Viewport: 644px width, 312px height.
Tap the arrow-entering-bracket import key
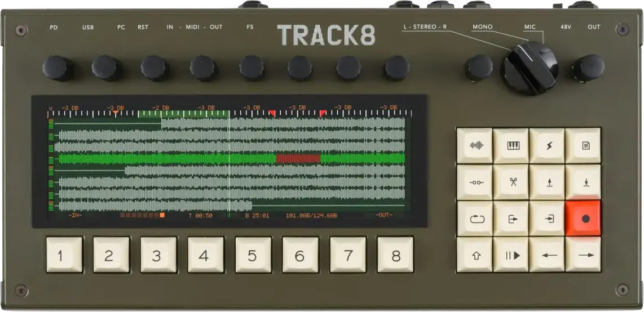547,219
